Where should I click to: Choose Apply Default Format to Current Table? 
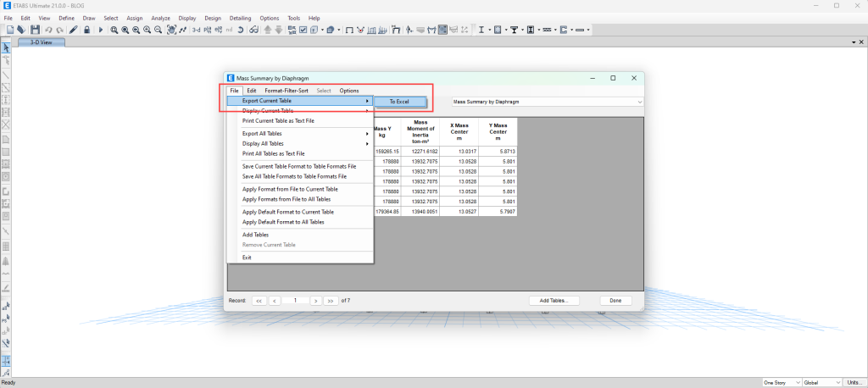pyautogui.click(x=288, y=212)
